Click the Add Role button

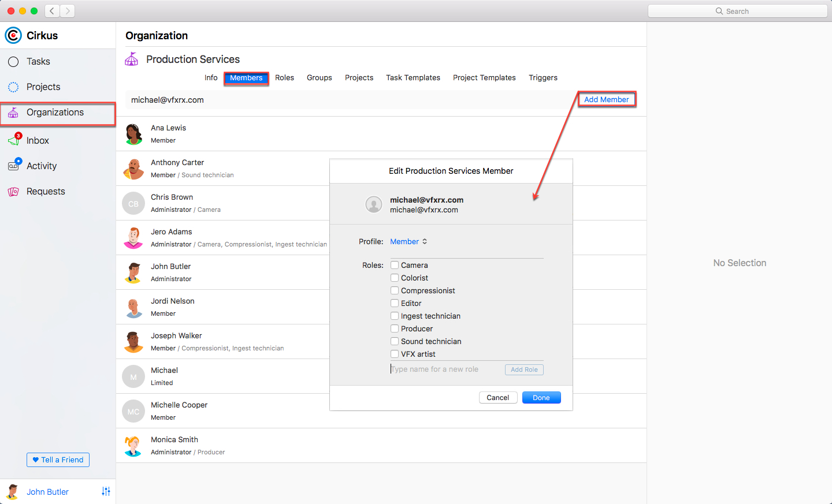524,369
